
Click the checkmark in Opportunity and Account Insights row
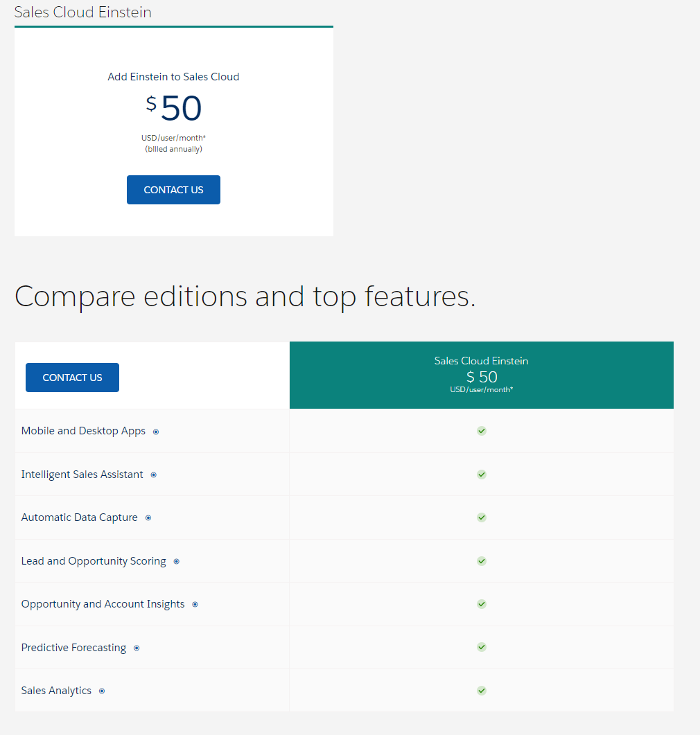[481, 604]
